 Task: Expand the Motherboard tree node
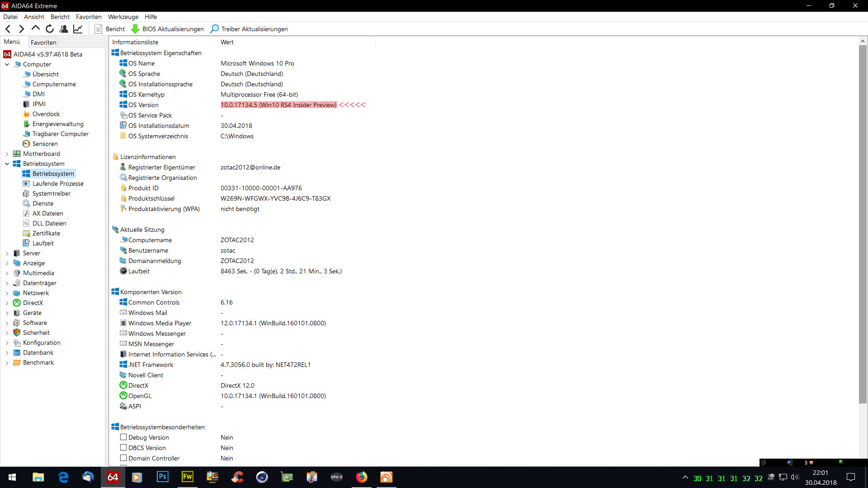click(7, 154)
